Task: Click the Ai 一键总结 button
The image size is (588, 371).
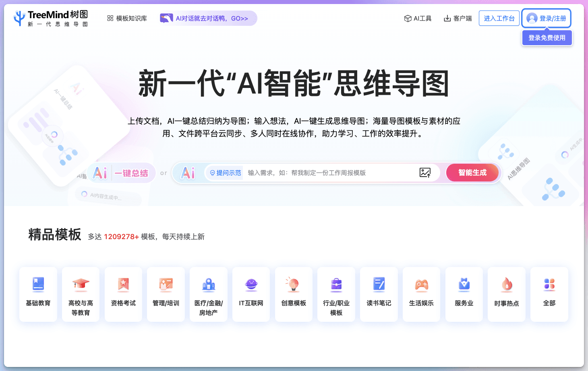Action: pyautogui.click(x=122, y=173)
